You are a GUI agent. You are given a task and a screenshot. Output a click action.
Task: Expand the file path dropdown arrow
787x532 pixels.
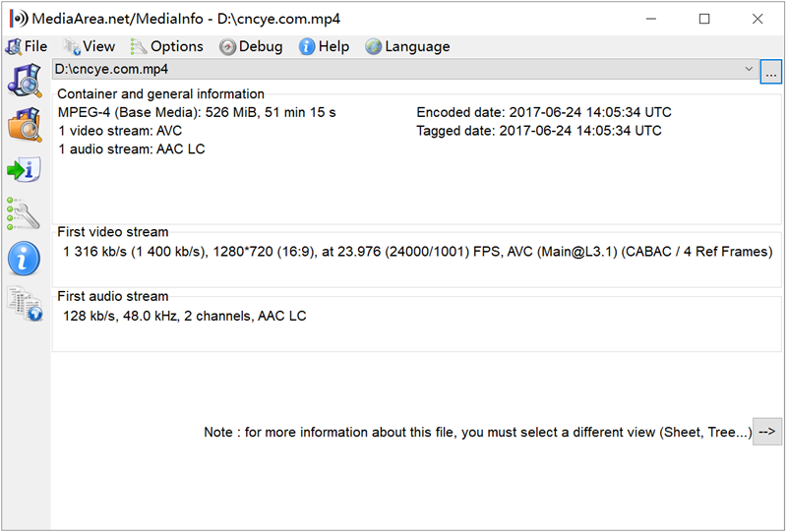pos(749,70)
